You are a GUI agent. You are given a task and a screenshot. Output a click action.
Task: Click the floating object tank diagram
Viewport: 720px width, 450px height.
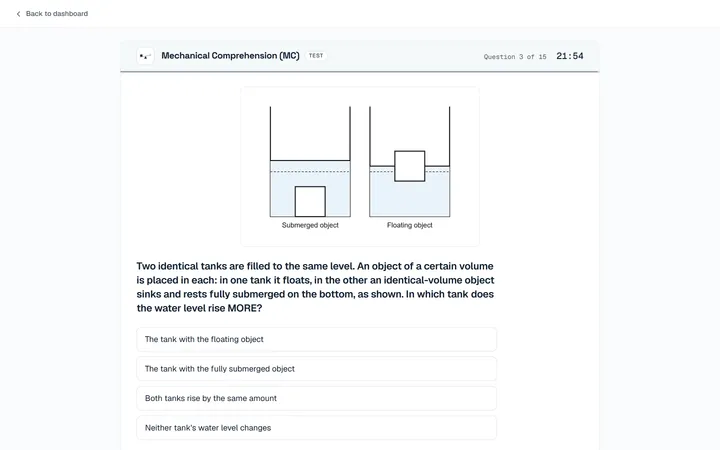tap(410, 162)
